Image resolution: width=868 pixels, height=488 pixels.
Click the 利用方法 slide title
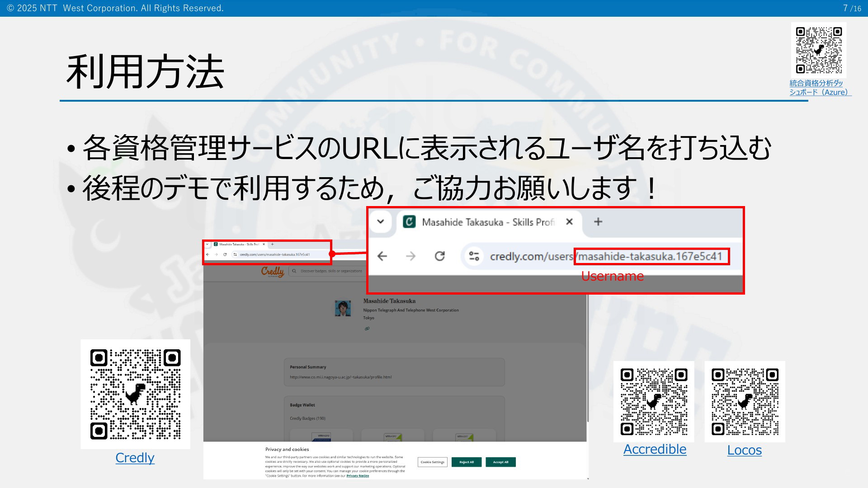(x=145, y=71)
